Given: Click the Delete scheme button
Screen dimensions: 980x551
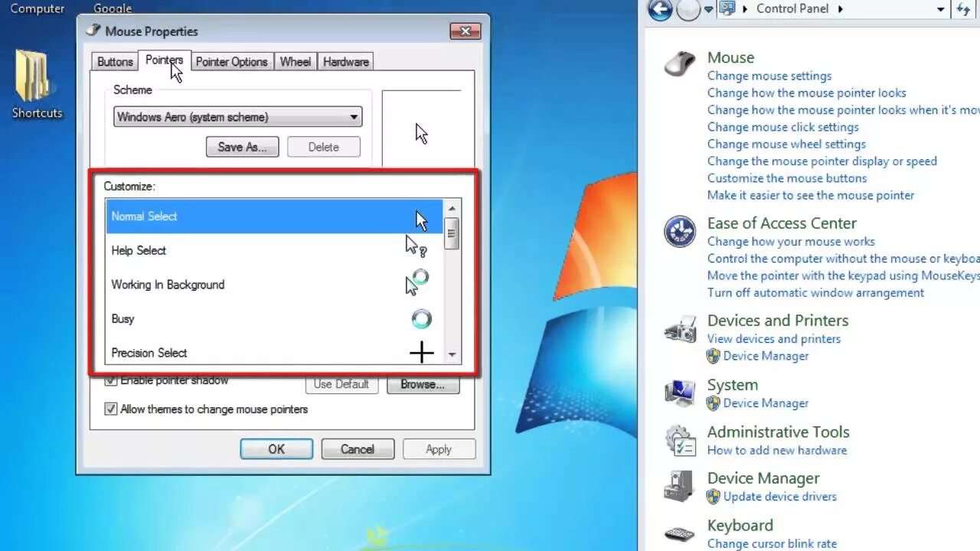Looking at the screenshot, I should click(x=323, y=147).
